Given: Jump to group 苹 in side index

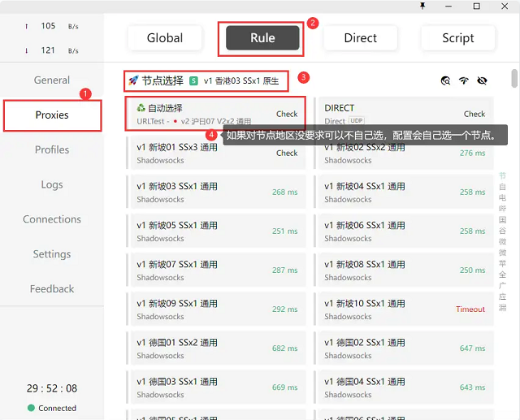Looking at the screenshot, I should (x=502, y=263).
